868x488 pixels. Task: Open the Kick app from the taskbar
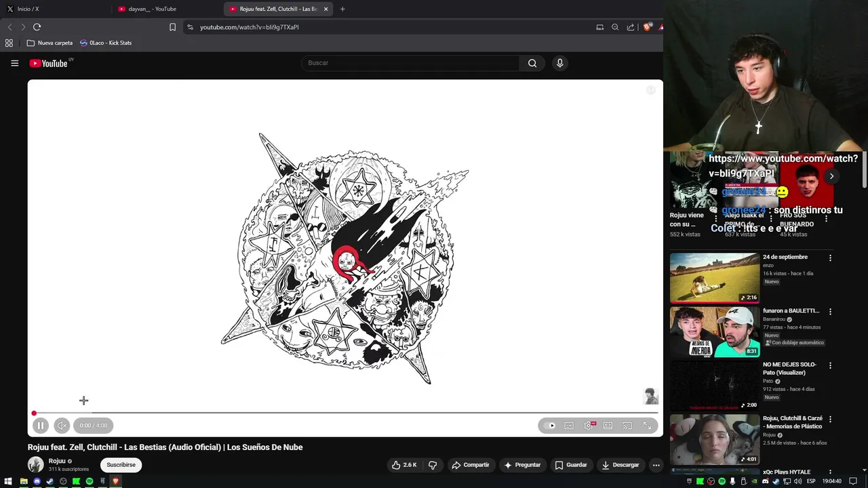tap(76, 481)
